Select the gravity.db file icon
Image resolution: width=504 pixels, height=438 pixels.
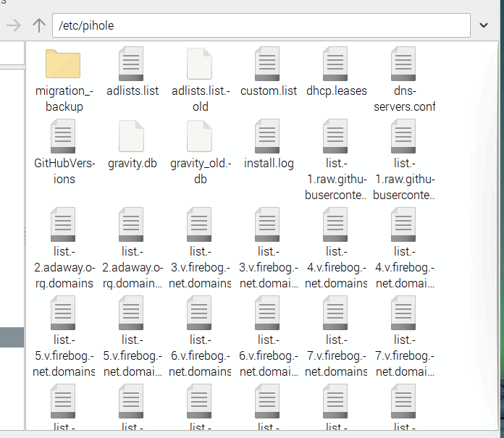(131, 136)
